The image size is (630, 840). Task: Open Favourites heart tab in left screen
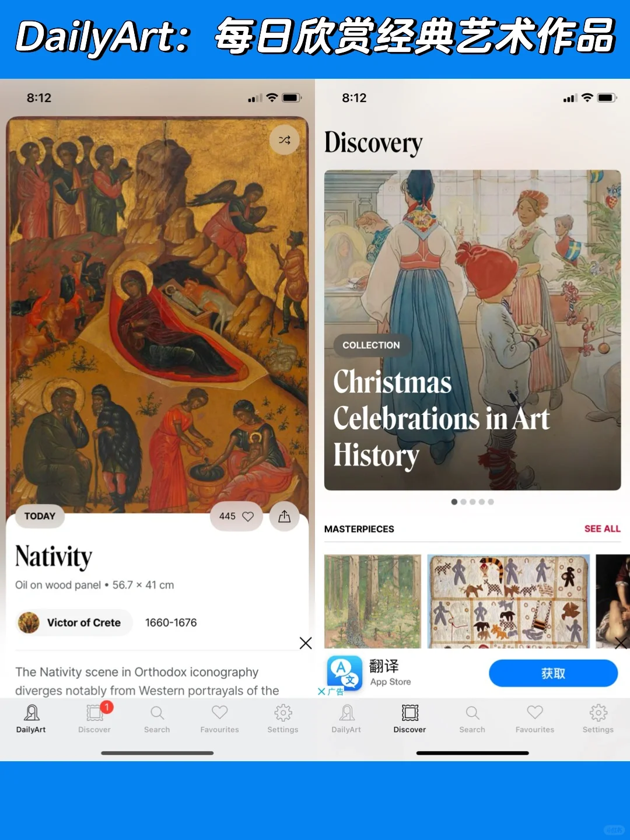[220, 719]
